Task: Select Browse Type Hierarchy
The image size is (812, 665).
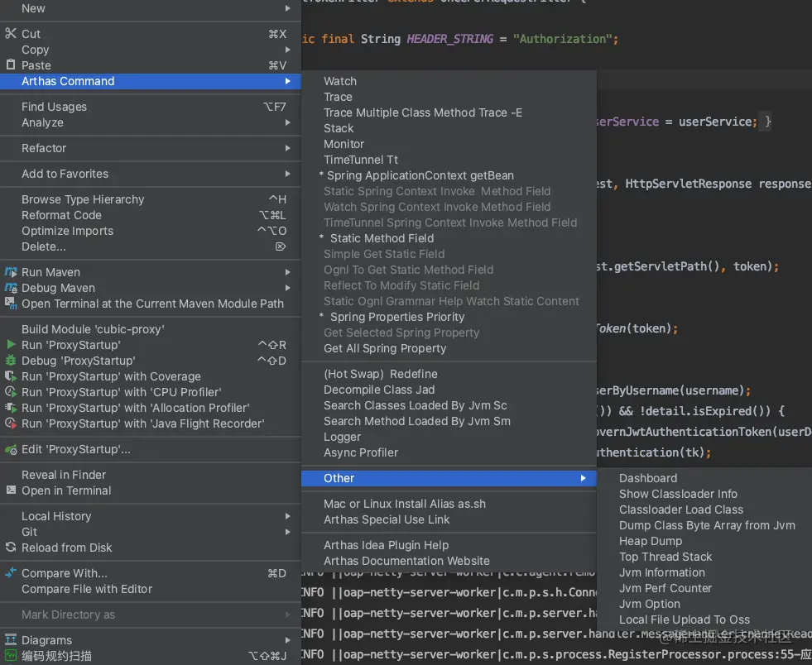Action: [150, 199]
